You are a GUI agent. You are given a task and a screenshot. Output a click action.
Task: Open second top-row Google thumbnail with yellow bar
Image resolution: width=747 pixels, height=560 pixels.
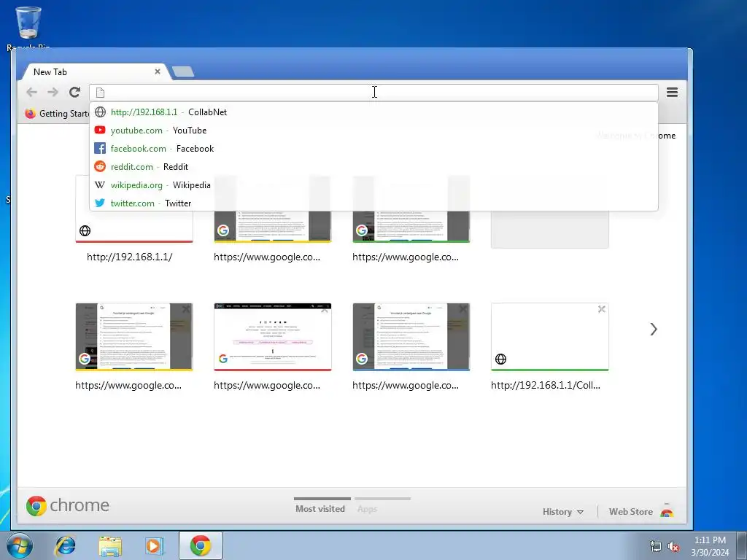tap(273, 226)
